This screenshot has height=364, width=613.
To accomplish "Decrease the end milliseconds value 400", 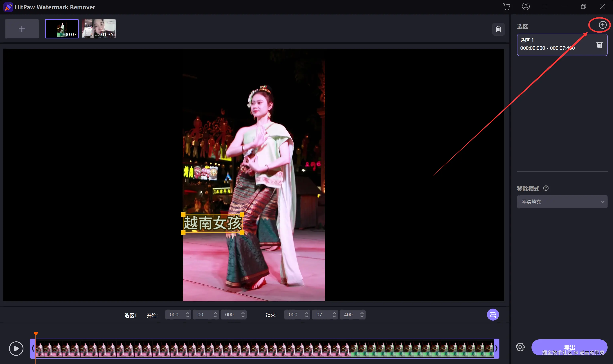I will 362,317.
